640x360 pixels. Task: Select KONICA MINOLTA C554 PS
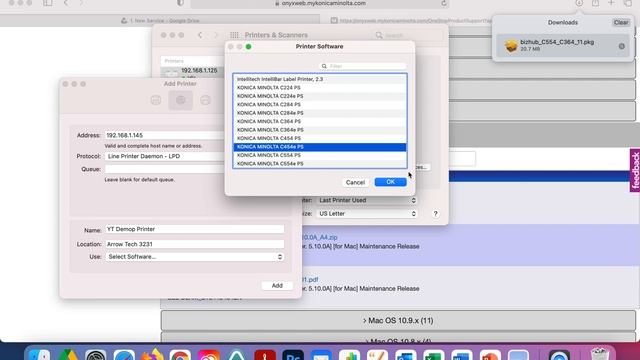(320, 155)
